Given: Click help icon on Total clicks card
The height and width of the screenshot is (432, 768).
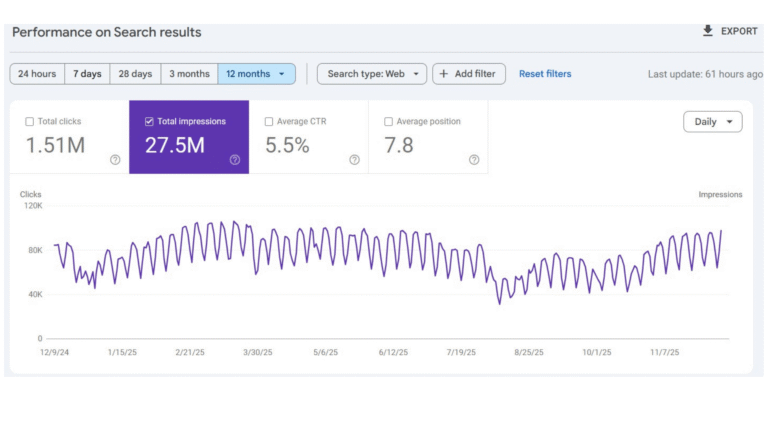Looking at the screenshot, I should 115,159.
